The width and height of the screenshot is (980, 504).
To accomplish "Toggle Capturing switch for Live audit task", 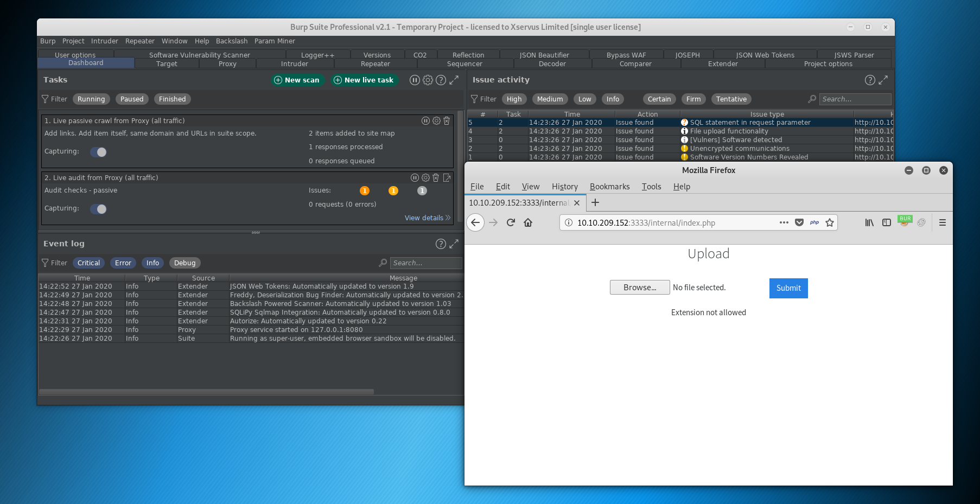I will tap(99, 209).
